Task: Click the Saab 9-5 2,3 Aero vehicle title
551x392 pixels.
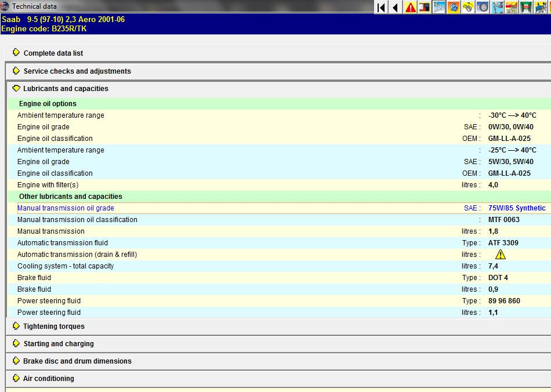Action: pos(63,19)
